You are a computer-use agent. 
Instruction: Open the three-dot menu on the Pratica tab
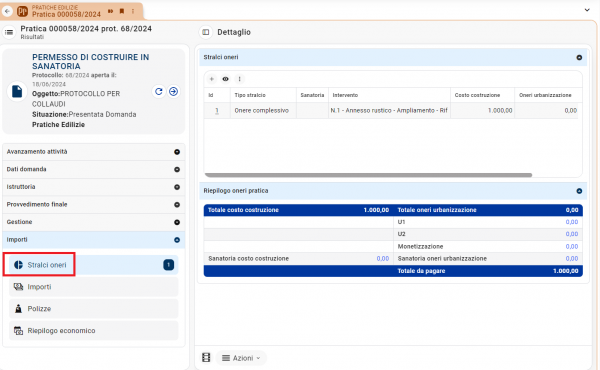click(133, 11)
